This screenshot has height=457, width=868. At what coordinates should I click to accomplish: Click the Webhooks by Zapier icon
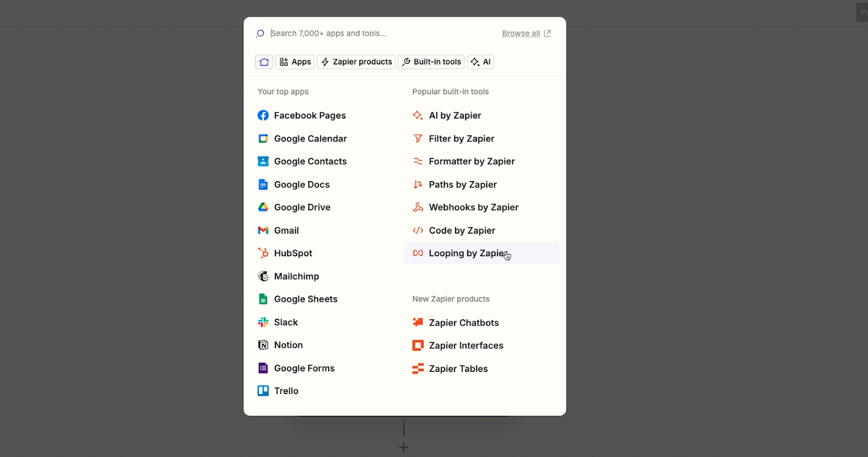coord(418,208)
